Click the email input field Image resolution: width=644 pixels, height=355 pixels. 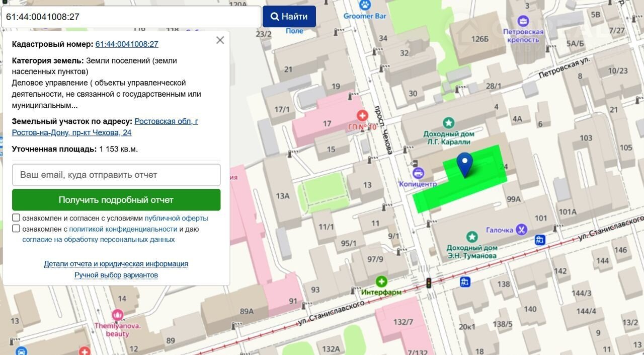(116, 175)
